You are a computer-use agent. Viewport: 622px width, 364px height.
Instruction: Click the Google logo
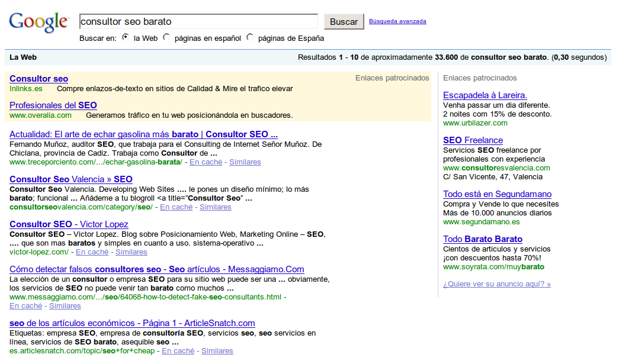pyautogui.click(x=39, y=22)
